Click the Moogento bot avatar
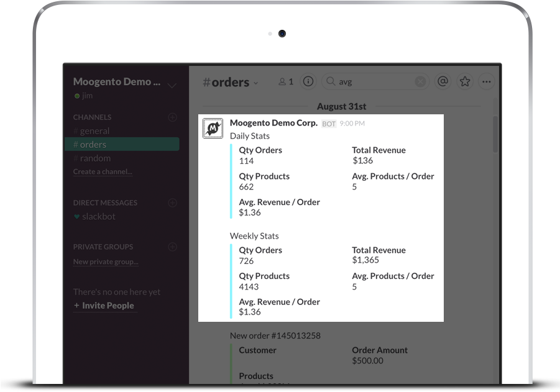 (x=213, y=128)
